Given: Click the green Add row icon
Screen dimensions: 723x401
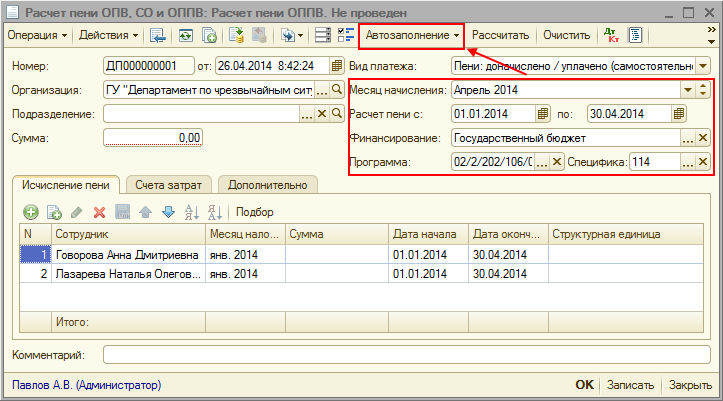Looking at the screenshot, I should click(30, 212).
